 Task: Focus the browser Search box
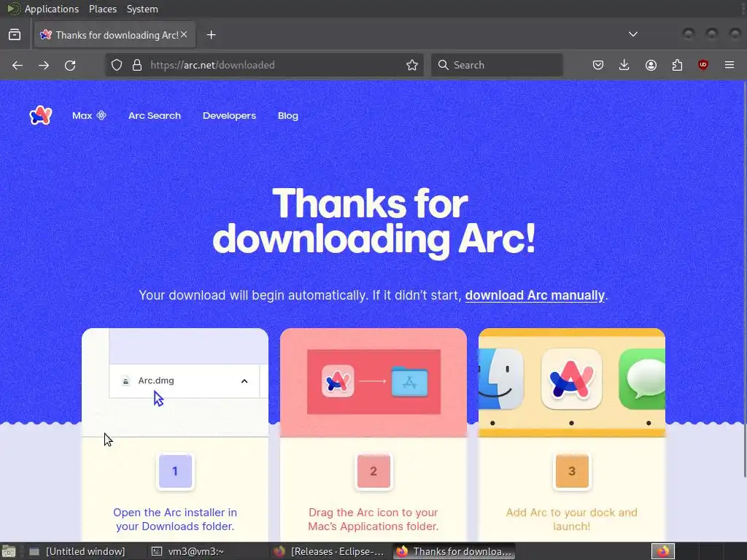(497, 65)
